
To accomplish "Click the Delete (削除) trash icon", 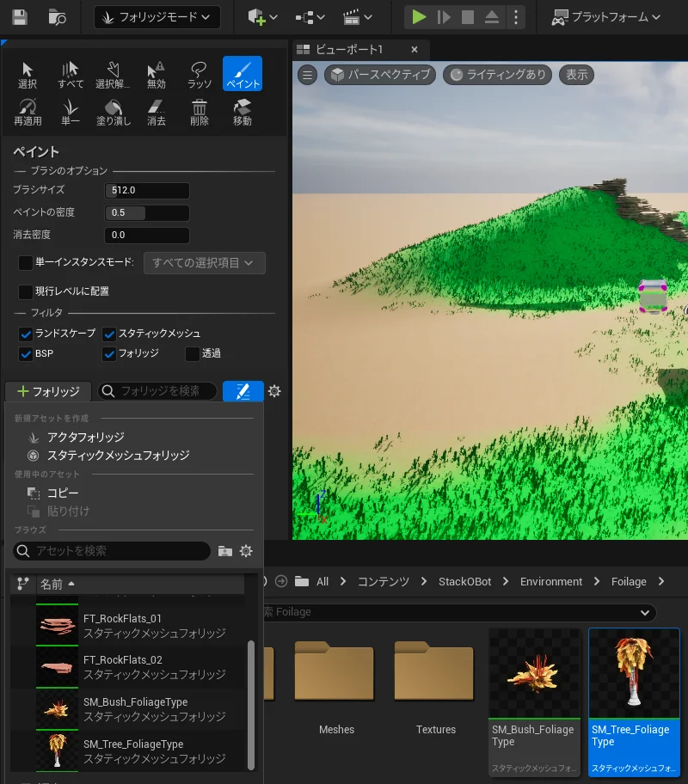I will 200,111.
